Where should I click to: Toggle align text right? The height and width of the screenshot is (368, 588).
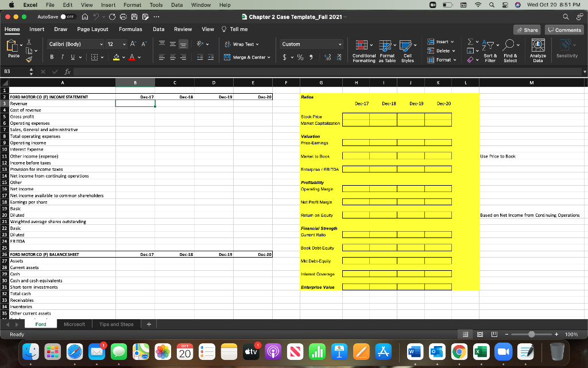(x=183, y=57)
